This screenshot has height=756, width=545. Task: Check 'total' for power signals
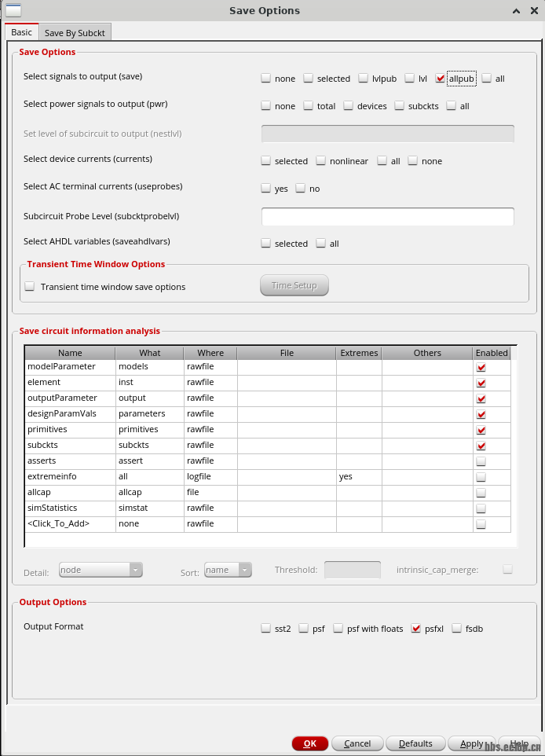click(x=308, y=105)
